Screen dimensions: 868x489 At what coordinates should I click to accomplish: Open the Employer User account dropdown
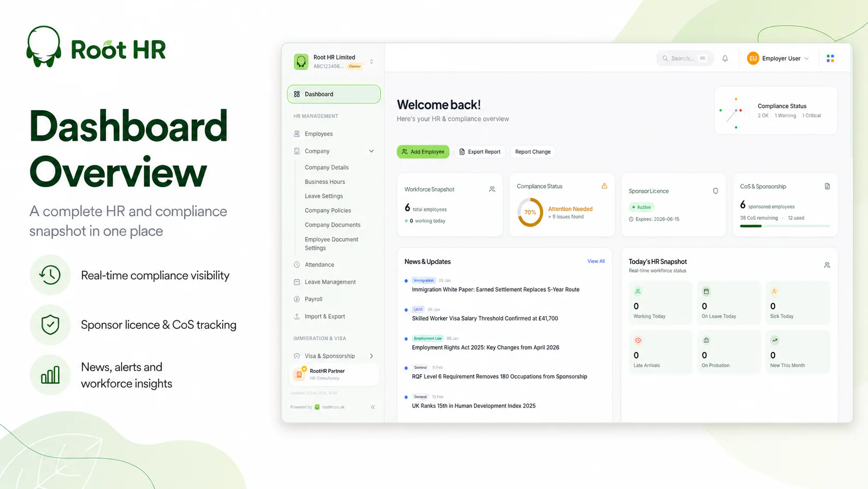[778, 59]
